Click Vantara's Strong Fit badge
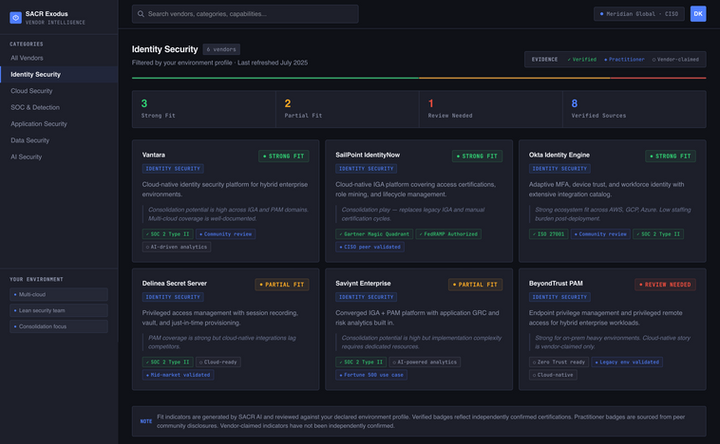 pyautogui.click(x=284, y=156)
